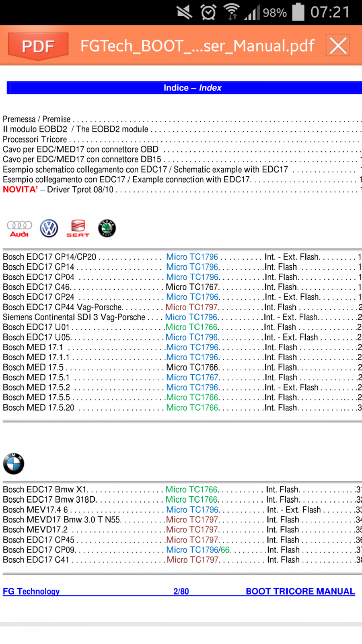Tap Micro TC1797 in CP44 Vag-Porsche row
Image resolution: width=362 pixels, height=644 pixels.
click(x=191, y=307)
